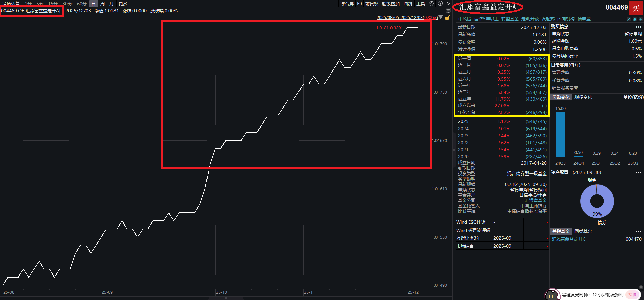Image resolution: width=644 pixels, height=300 pixels.
Task: Select the 1分 interval
Action: (x=28, y=4)
